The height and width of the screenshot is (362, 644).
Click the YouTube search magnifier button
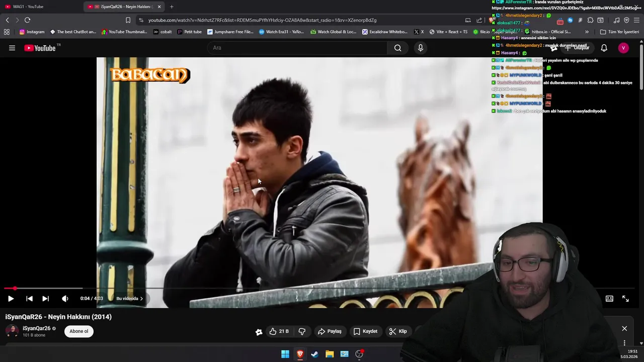[397, 48]
